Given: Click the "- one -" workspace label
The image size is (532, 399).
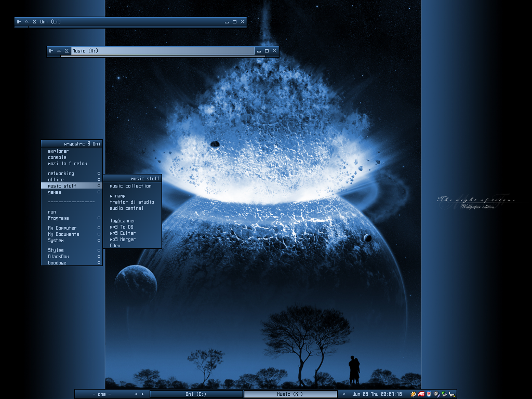Looking at the screenshot, I should [x=102, y=394].
